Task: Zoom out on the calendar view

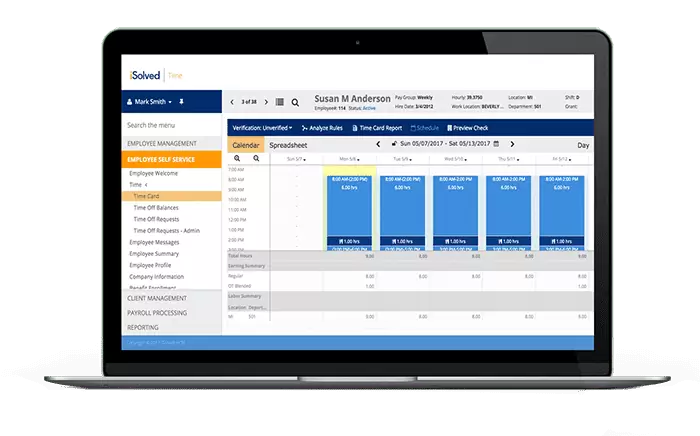Action: (x=255, y=158)
